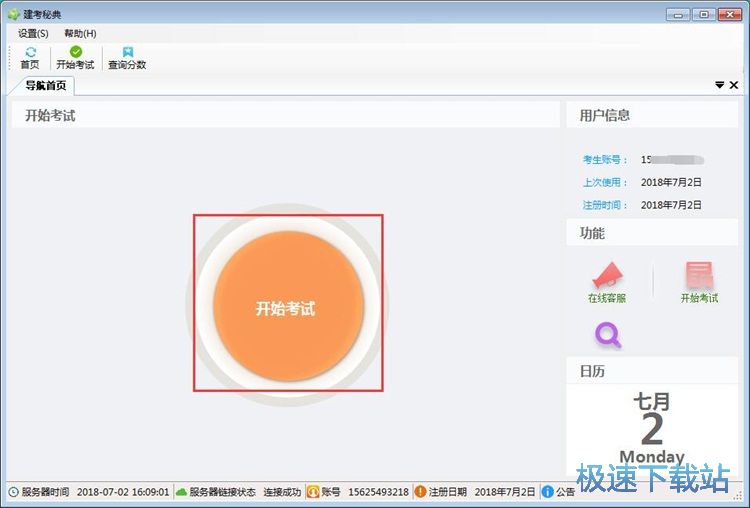Viewport: 750px width, 508px height.
Task: Click the 查询分数 bookmark toolbar icon
Action: coord(128,52)
